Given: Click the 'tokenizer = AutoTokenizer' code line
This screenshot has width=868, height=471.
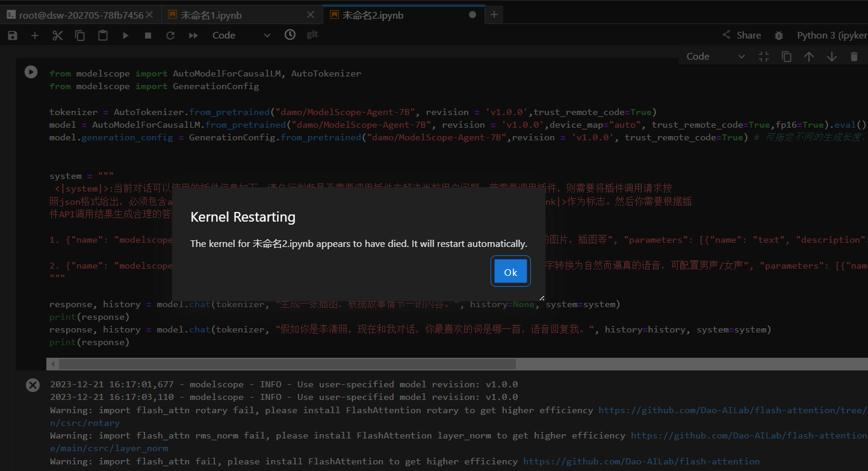Looking at the screenshot, I should point(353,112).
